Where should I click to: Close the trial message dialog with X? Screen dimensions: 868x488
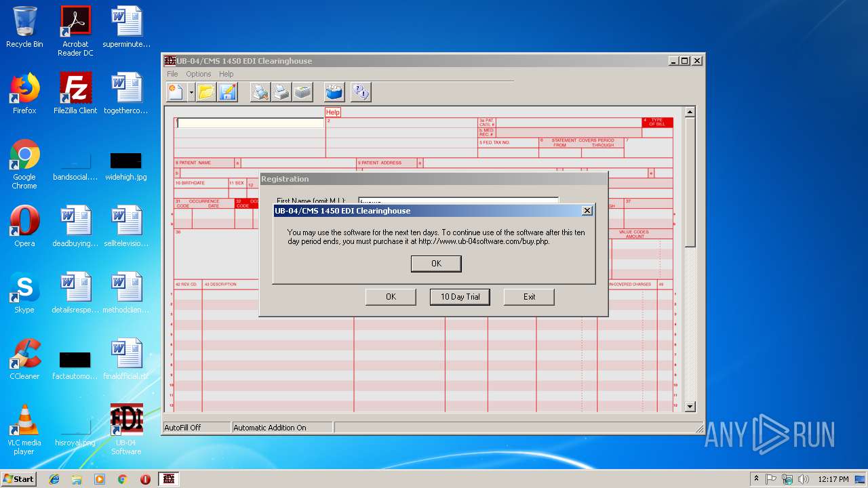(x=587, y=211)
